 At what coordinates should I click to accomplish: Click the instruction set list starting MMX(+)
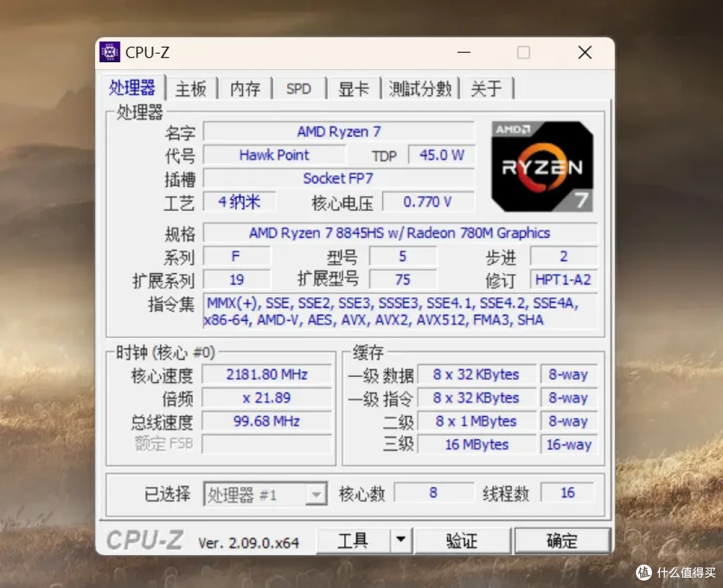click(x=400, y=311)
